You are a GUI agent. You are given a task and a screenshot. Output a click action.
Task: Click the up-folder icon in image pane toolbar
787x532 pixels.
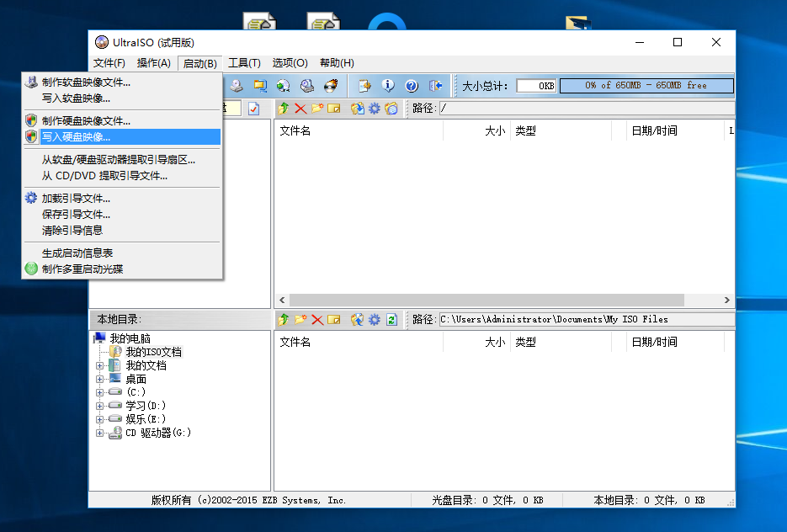(x=284, y=109)
